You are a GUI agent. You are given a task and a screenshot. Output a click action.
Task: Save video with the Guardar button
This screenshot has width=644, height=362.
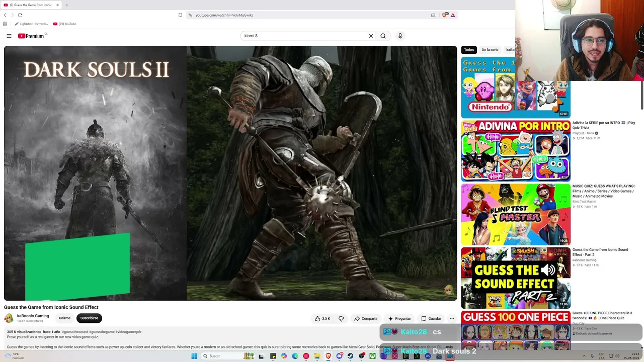pyautogui.click(x=431, y=319)
